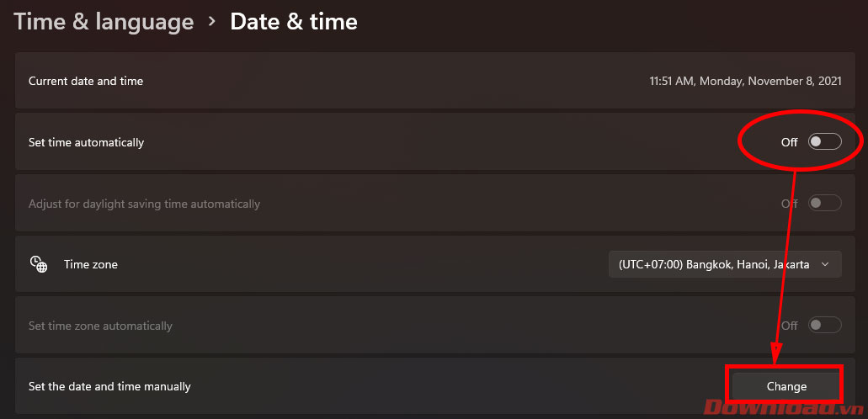This screenshot has height=419, width=868.
Task: Click the Time zone globe clock icon
Action: (39, 264)
